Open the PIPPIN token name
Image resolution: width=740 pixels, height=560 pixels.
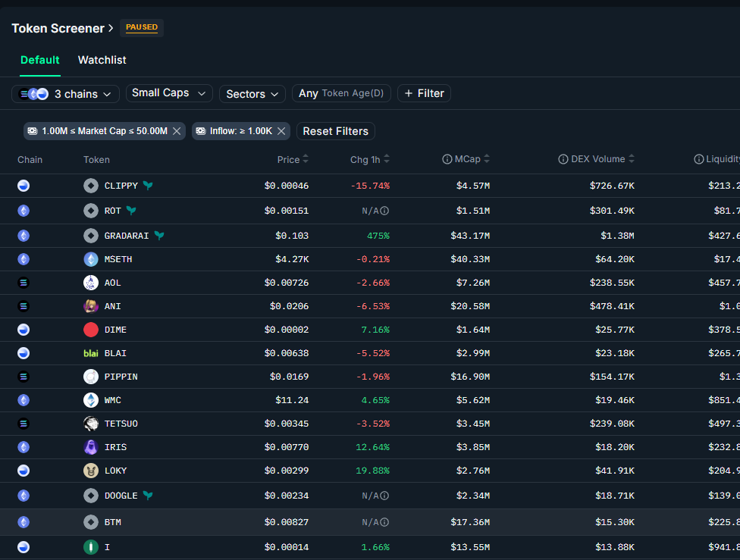tap(121, 377)
